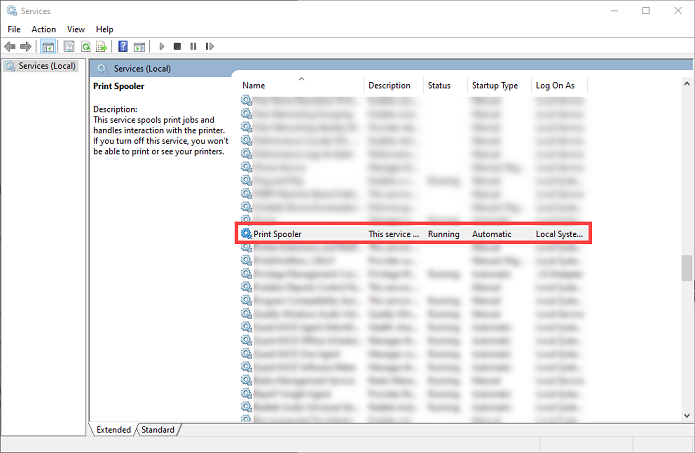Switch to the Standard tab
Viewport: 695px width, 453px height.
pos(157,430)
